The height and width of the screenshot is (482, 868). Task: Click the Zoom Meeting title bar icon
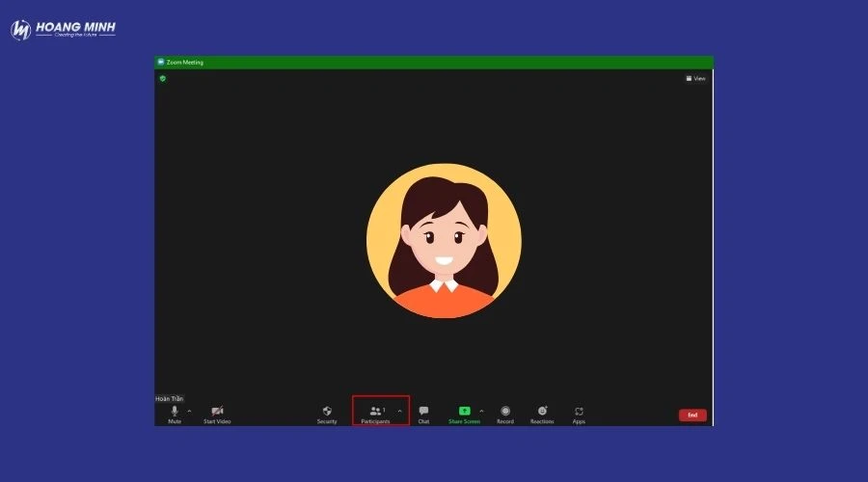coord(160,62)
